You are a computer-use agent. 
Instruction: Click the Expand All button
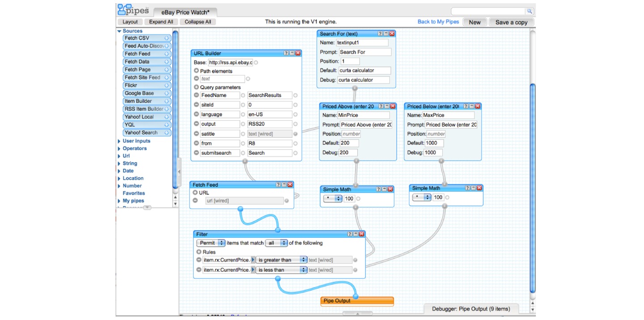coord(161,22)
